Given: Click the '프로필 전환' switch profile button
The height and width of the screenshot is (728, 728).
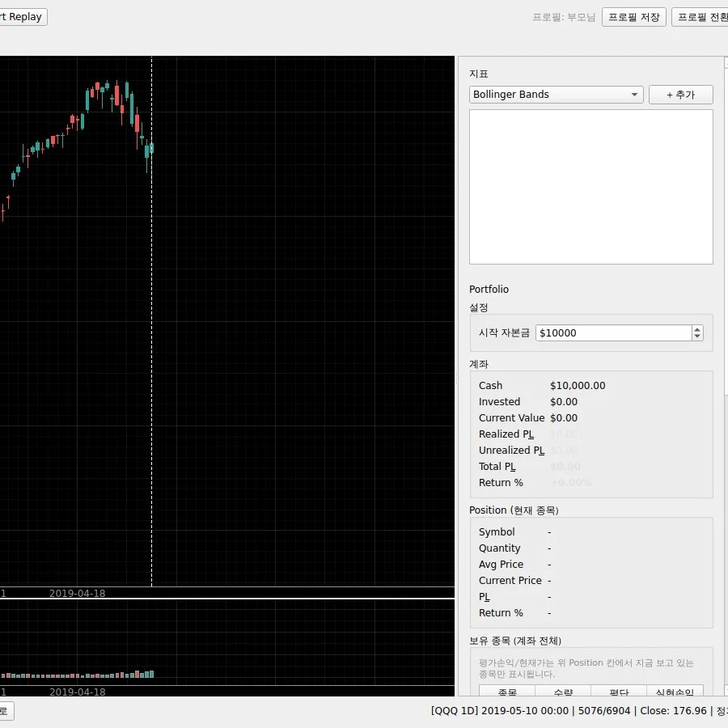Looking at the screenshot, I should [701, 17].
